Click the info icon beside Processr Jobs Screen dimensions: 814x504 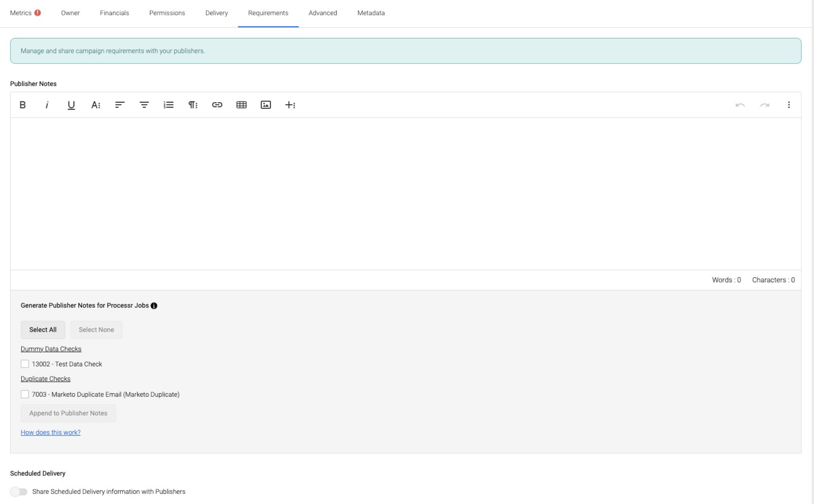(154, 306)
